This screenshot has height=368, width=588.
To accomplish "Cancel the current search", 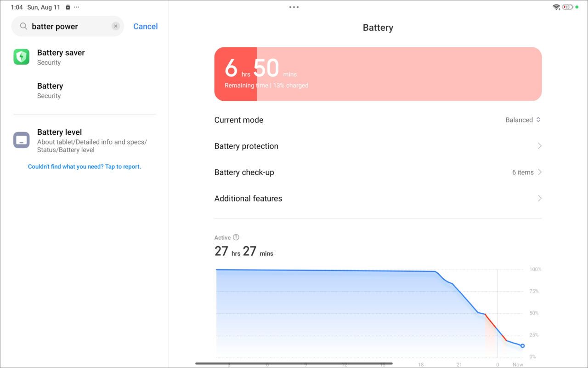I will (145, 26).
